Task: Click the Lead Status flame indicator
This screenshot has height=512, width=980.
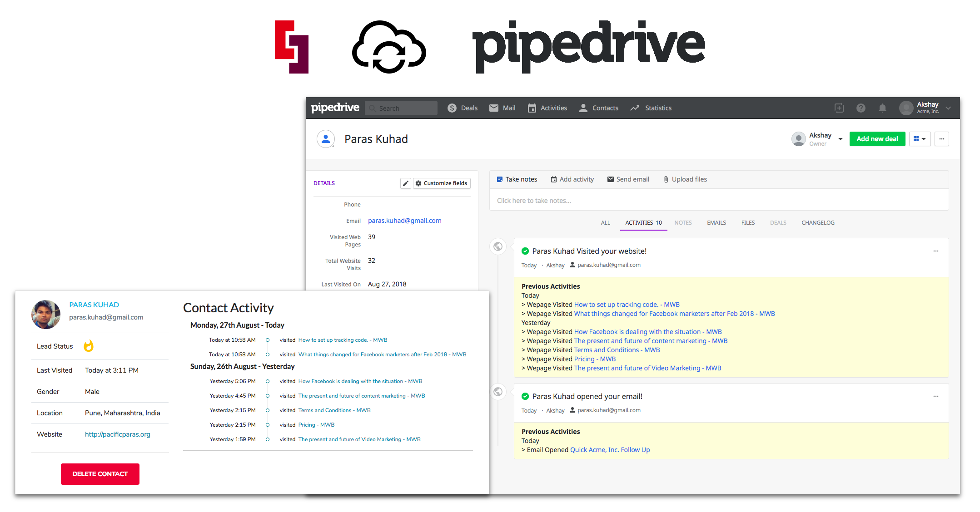Action: click(89, 346)
